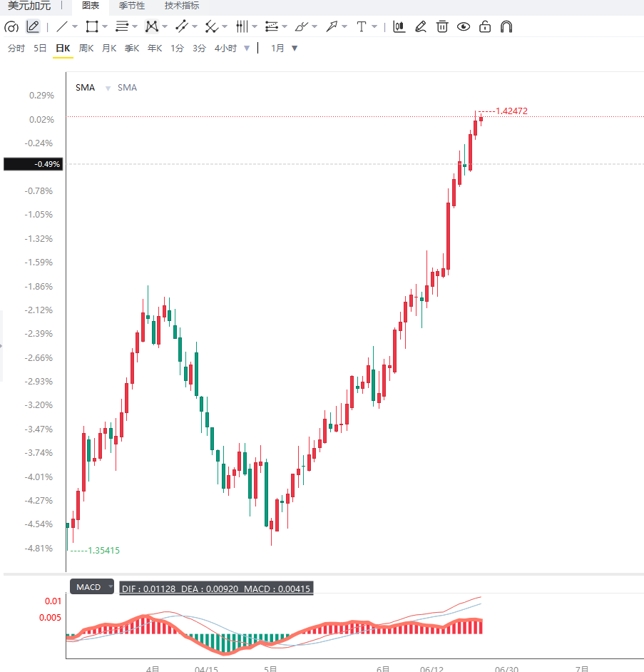Delete drawings with the trash icon
644x672 pixels.
pyautogui.click(x=442, y=26)
